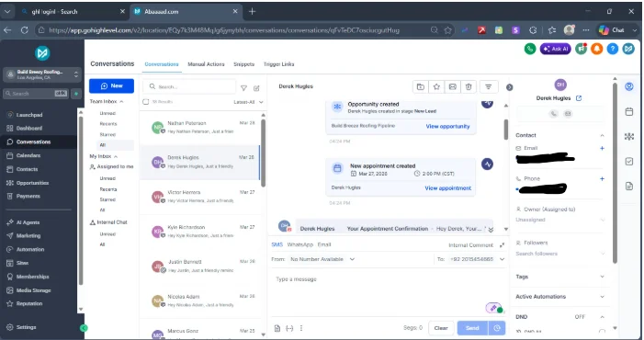Collapse the My Inbox section
Viewport: 644px width, 340px height.
click(116, 156)
